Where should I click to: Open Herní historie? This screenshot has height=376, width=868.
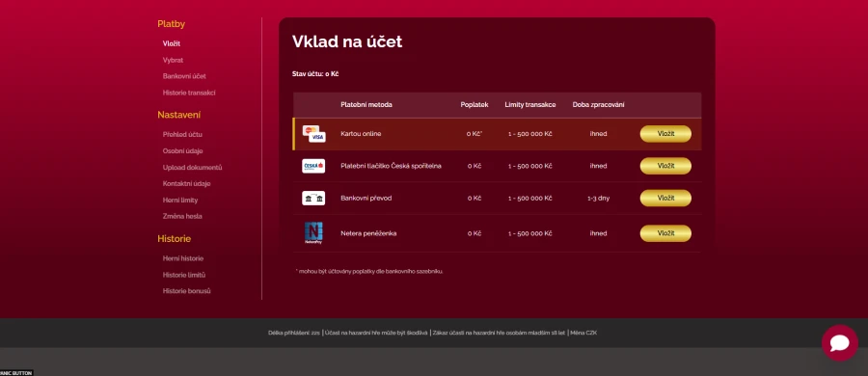(182, 258)
